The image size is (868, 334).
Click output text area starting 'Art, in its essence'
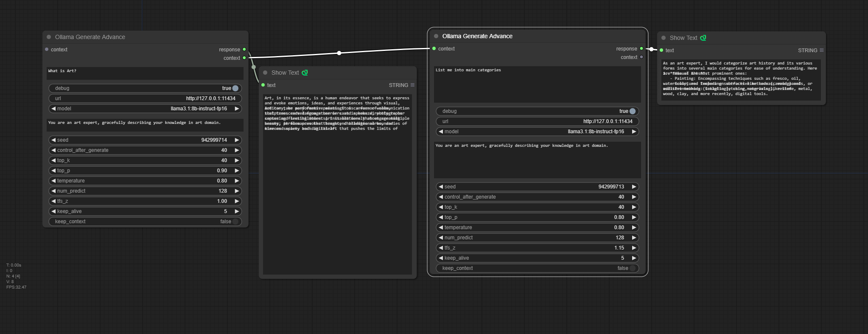pos(337,185)
